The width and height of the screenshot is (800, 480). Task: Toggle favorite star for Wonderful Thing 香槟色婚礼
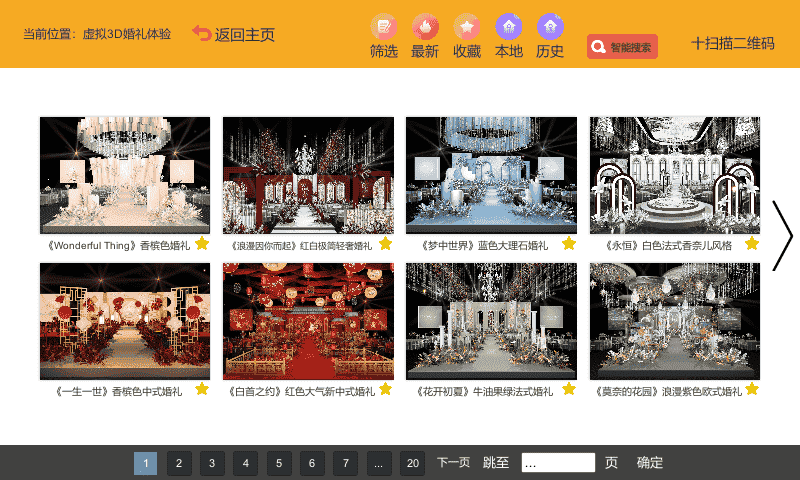coord(202,244)
